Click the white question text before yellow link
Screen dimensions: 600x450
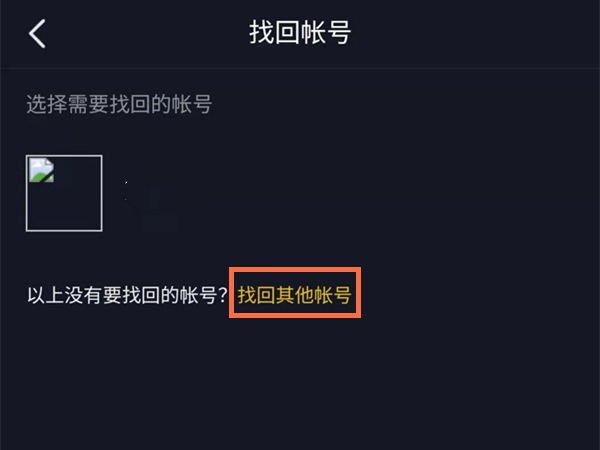pyautogui.click(x=127, y=295)
